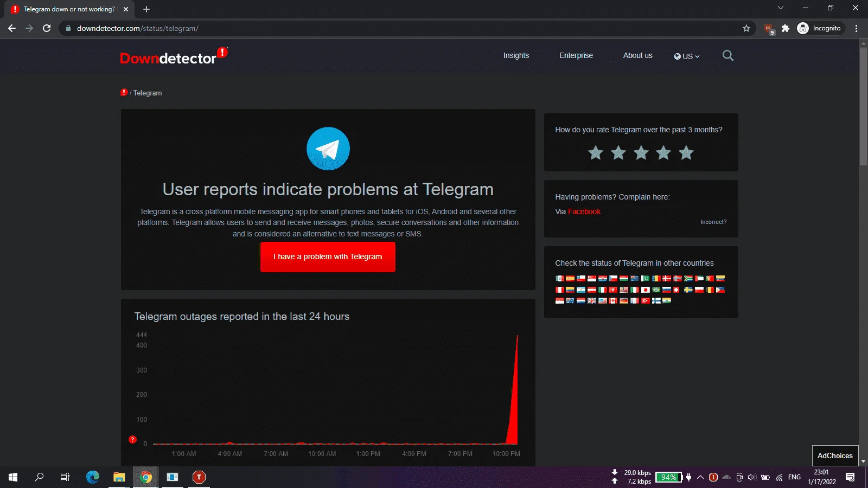Image resolution: width=868 pixels, height=488 pixels.
Task: Expand the US country selector
Action: point(687,56)
